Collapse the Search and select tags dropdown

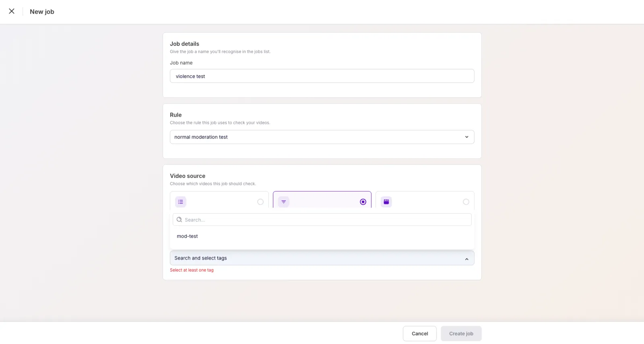tap(322, 258)
